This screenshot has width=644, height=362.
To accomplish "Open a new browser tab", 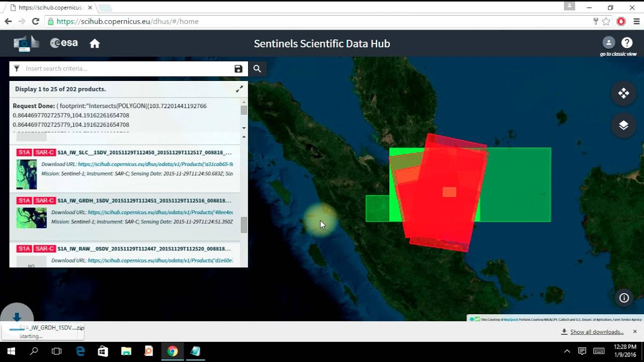I will (x=105, y=8).
